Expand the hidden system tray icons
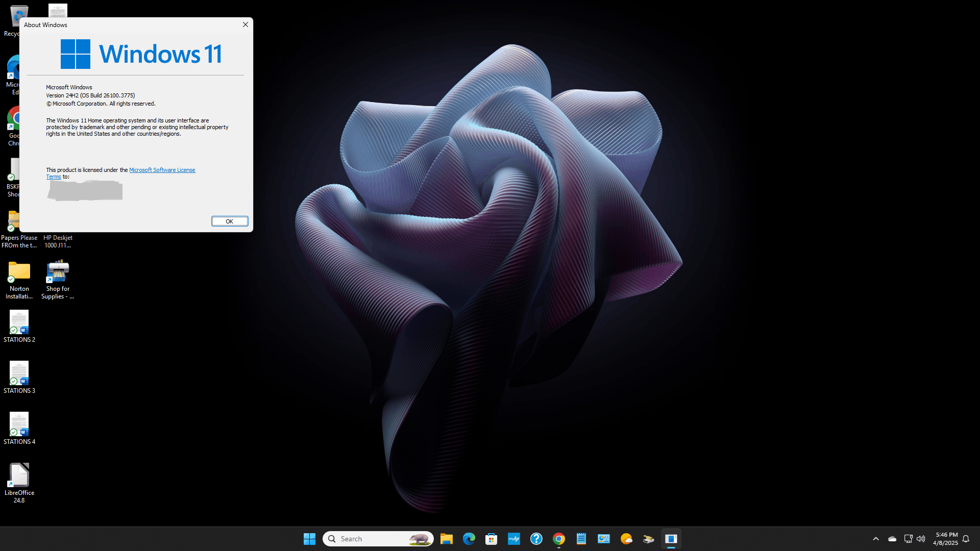 (876, 539)
